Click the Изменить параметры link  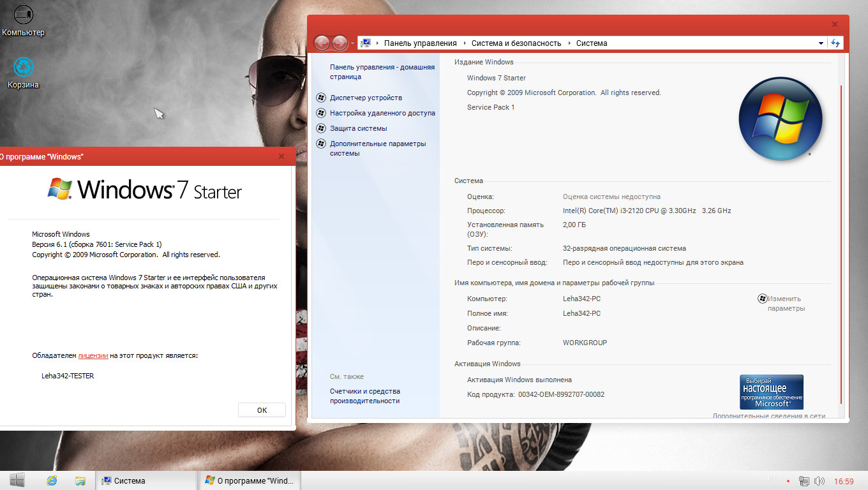click(785, 303)
